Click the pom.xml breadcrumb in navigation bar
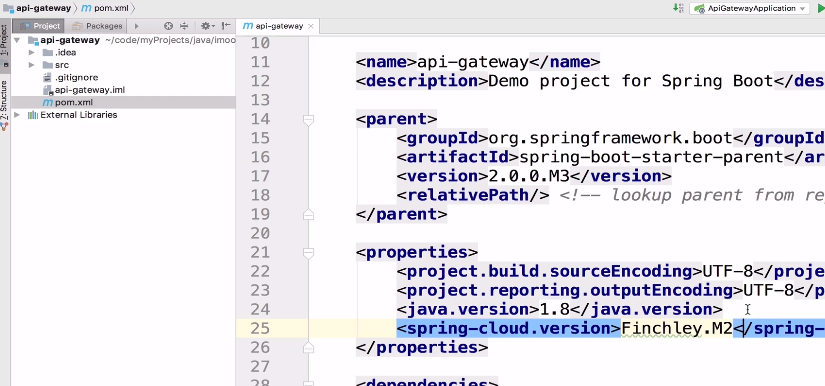 [111, 8]
